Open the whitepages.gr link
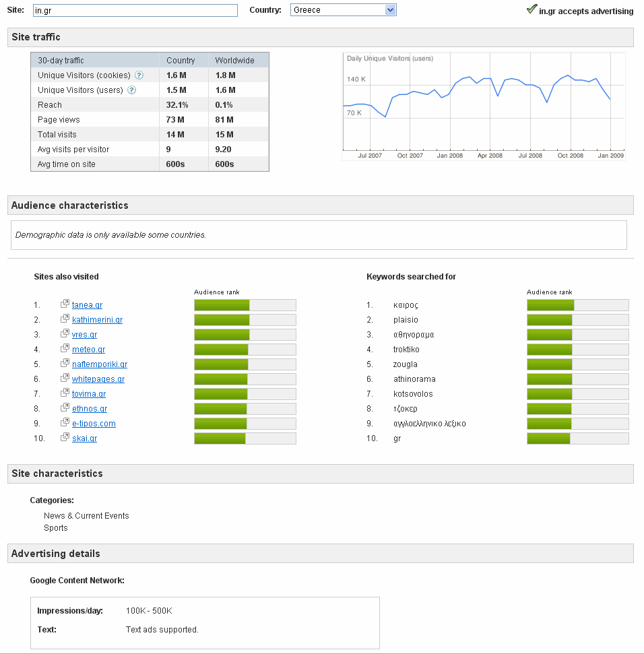 pos(98,379)
